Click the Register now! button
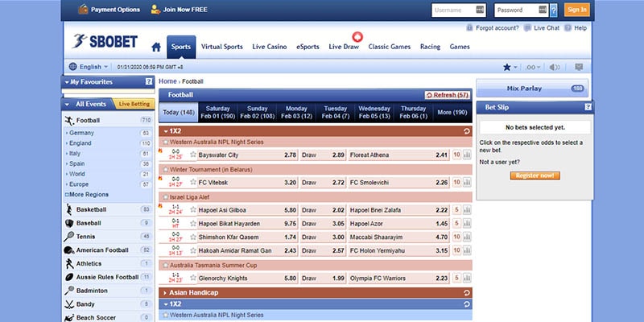Screen dimensions: 644x322 coord(535,175)
